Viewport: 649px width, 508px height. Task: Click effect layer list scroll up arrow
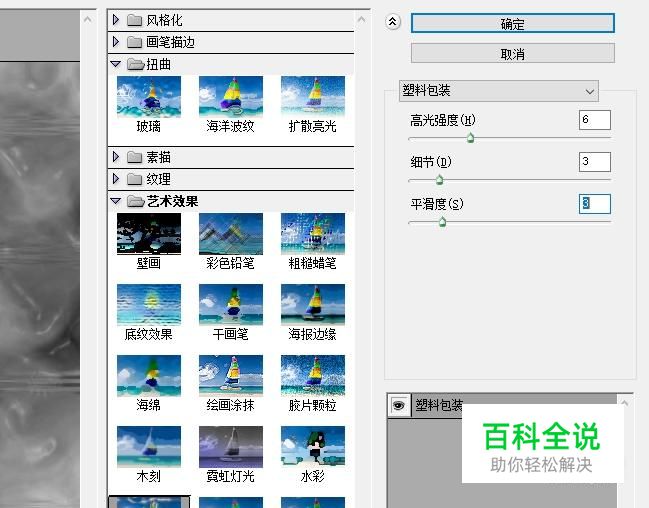(x=625, y=403)
